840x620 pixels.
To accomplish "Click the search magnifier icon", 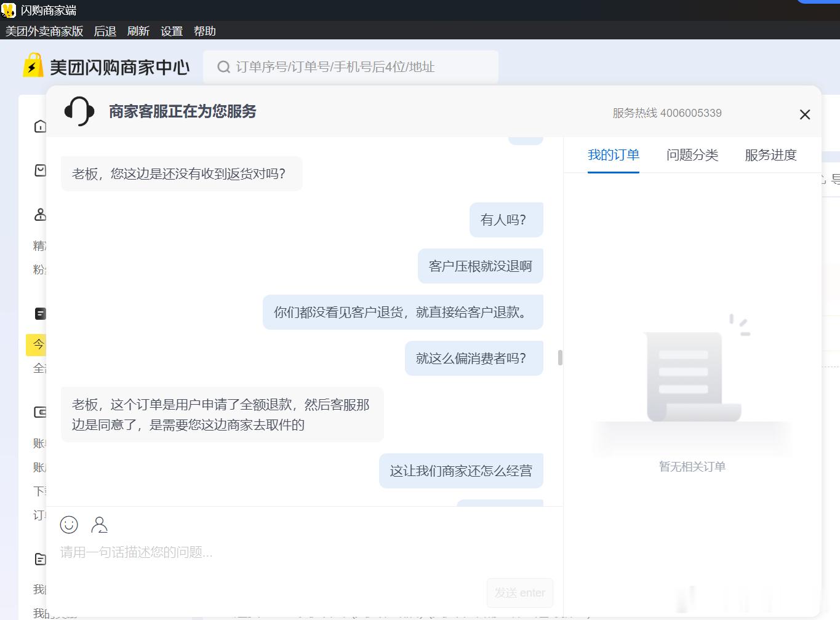I will click(x=223, y=67).
